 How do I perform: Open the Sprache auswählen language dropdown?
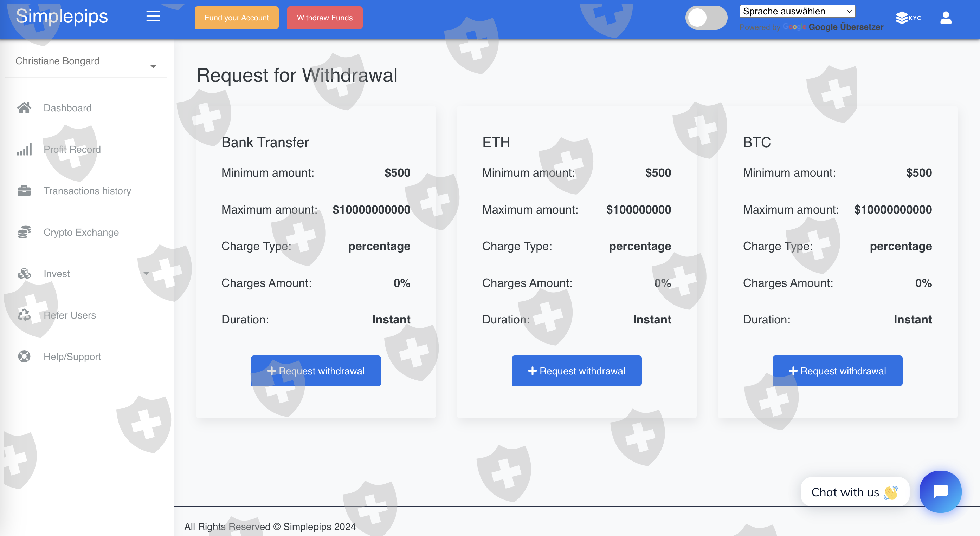pyautogui.click(x=797, y=11)
